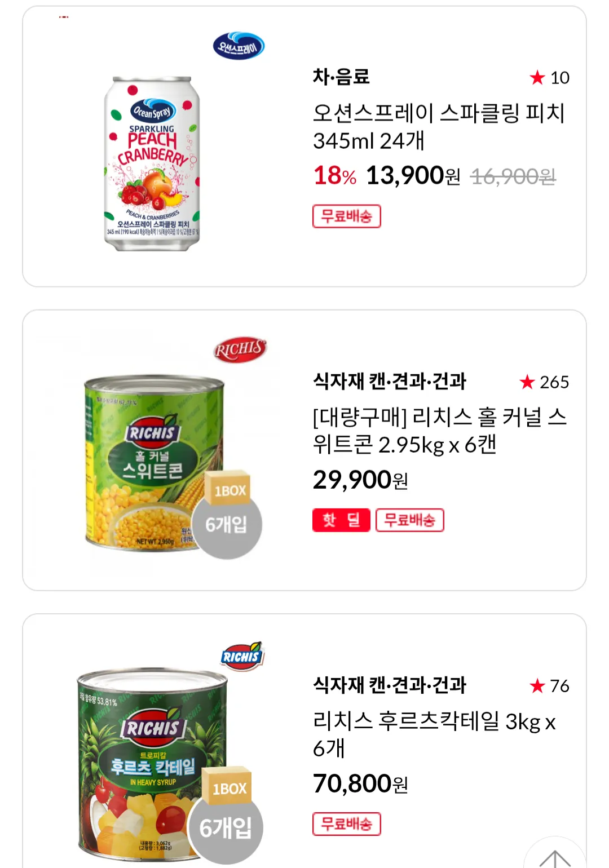The height and width of the screenshot is (868, 609).
Task: Click the star rating showing 265
Action: pos(544,382)
